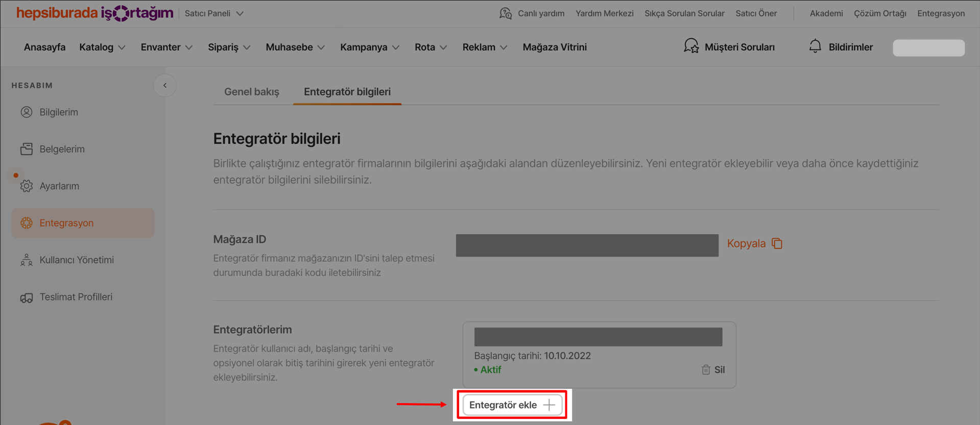Select the Entegratör bilgileri tab
Image resolution: width=980 pixels, height=425 pixels.
click(x=347, y=92)
